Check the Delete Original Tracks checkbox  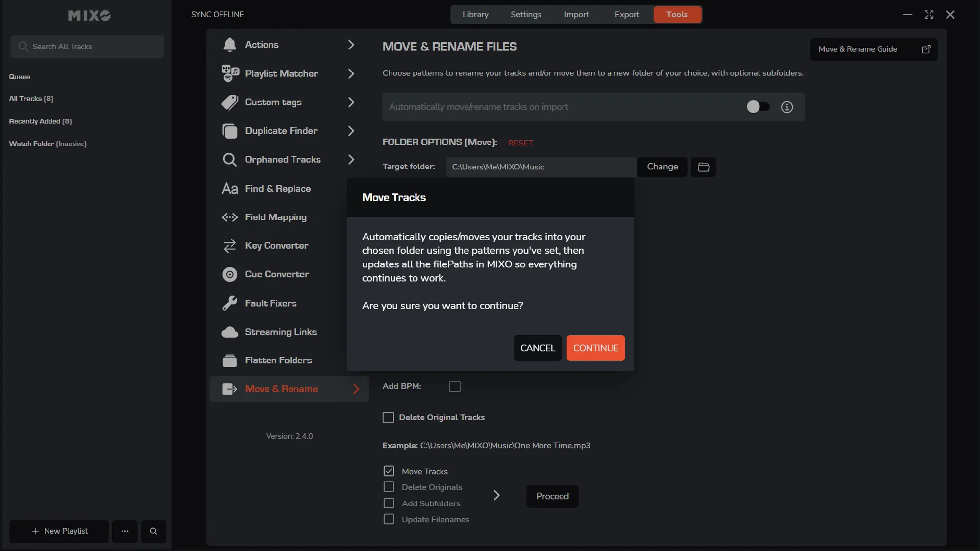(x=388, y=418)
